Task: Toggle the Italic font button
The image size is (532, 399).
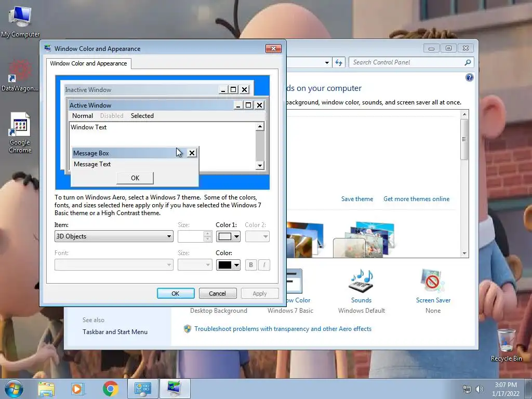Action: pyautogui.click(x=264, y=265)
